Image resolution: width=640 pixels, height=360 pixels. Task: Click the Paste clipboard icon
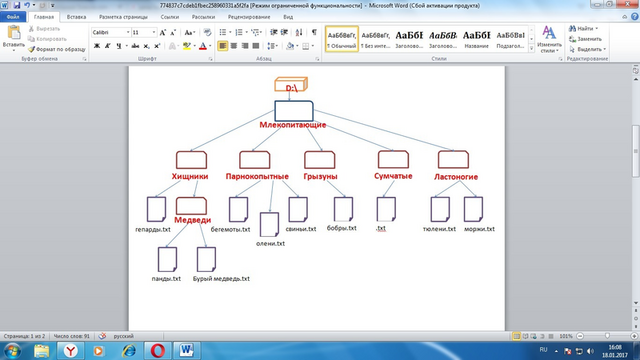[14, 33]
